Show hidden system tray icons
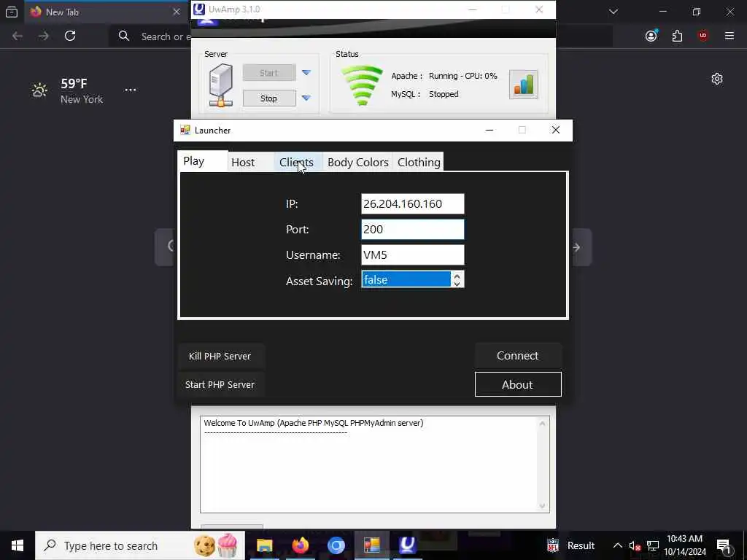The width and height of the screenshot is (747, 560). (x=617, y=545)
